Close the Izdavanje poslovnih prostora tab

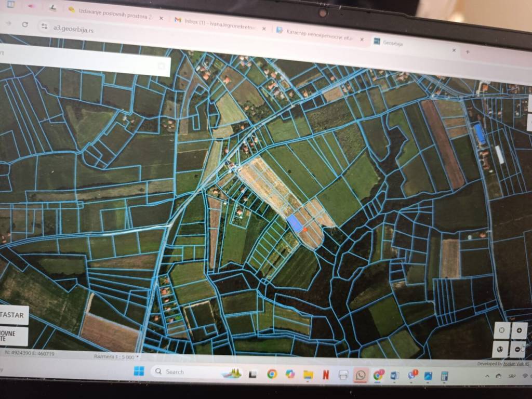(x=161, y=18)
